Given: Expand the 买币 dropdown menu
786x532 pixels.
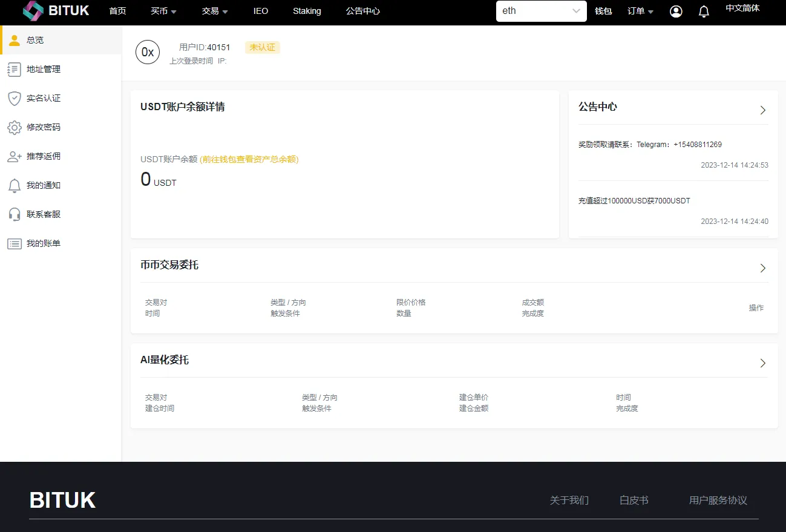Looking at the screenshot, I should pyautogui.click(x=163, y=11).
